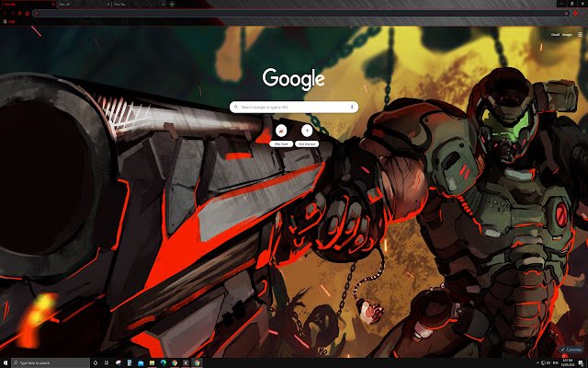
Task: Reload the page
Action: pyautogui.click(x=19, y=13)
